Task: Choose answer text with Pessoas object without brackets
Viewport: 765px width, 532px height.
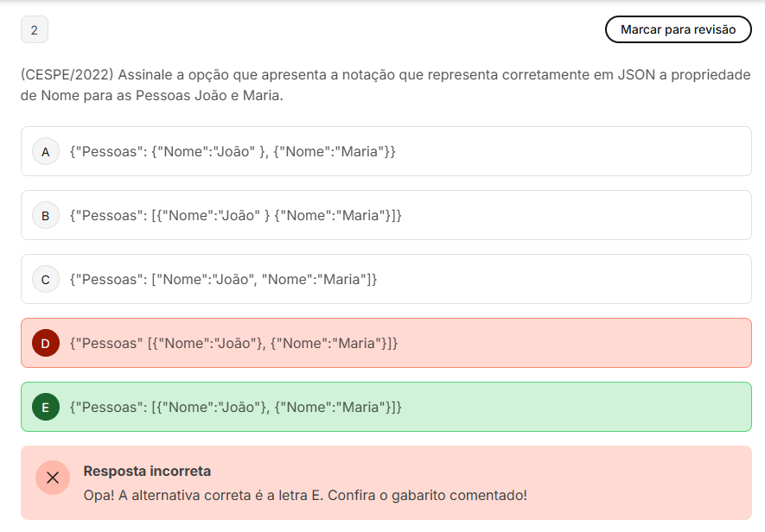Action: (x=233, y=152)
